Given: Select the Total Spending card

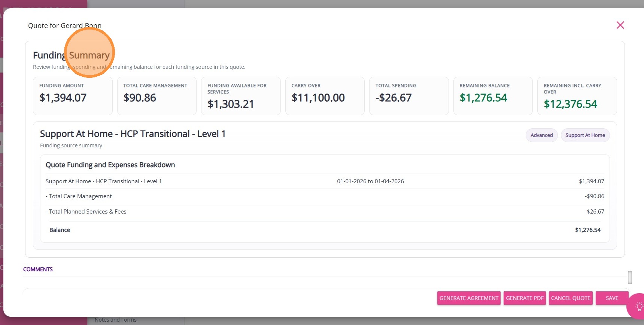Looking at the screenshot, I should 408,96.
